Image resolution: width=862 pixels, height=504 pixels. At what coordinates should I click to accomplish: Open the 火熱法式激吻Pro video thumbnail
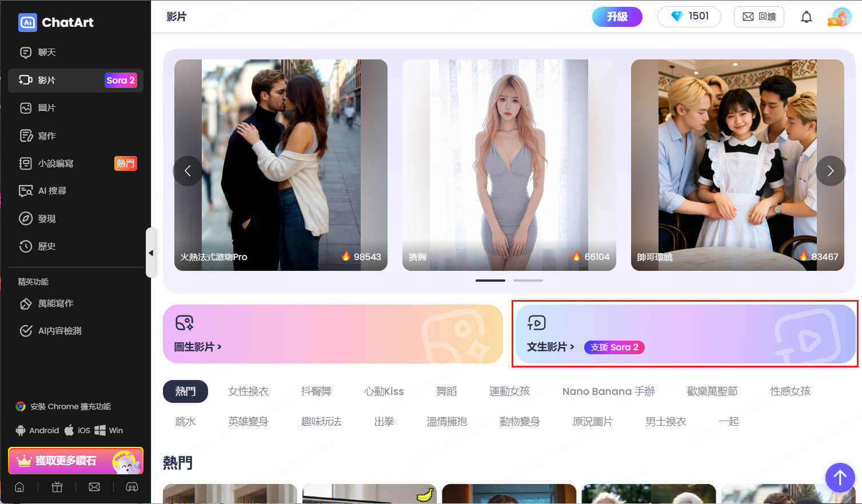click(x=281, y=165)
